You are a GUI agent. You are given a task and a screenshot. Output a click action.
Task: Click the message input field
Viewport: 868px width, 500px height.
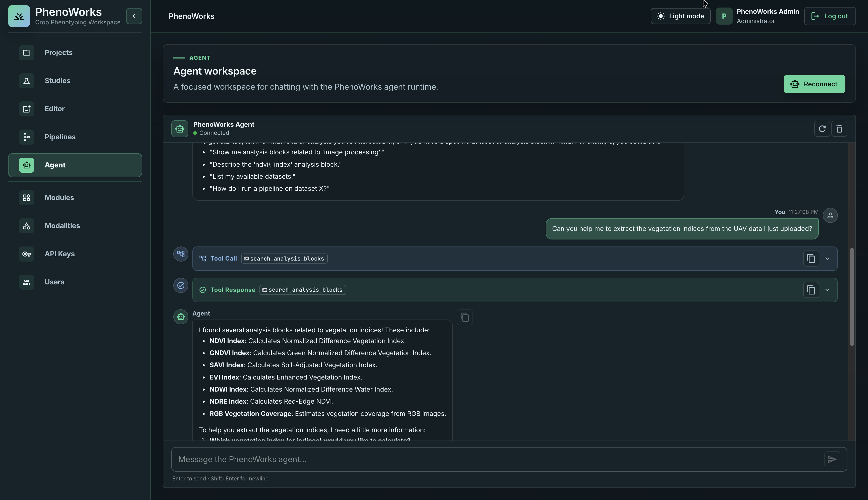click(x=498, y=460)
